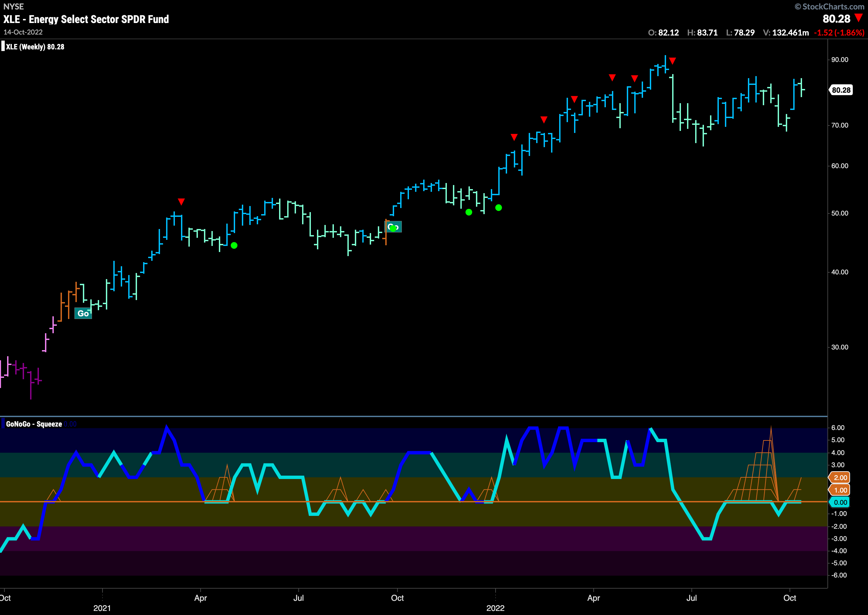Click the Jul label below 2021 bars
The height and width of the screenshot is (615, 868).
click(298, 598)
